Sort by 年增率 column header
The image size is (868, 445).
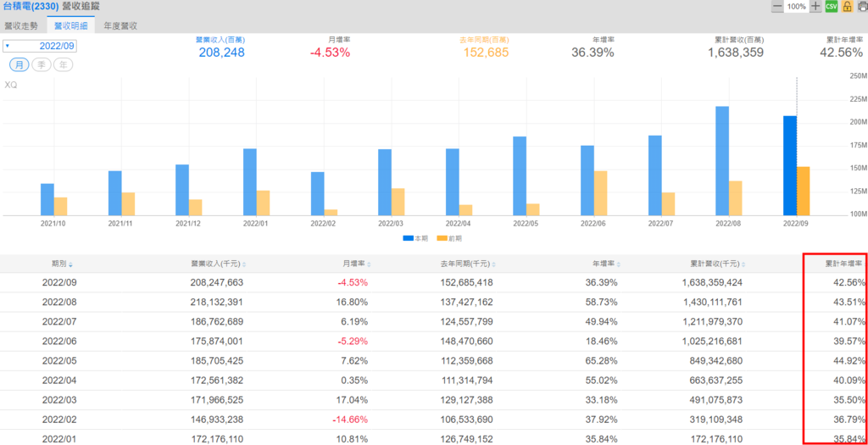click(x=608, y=264)
